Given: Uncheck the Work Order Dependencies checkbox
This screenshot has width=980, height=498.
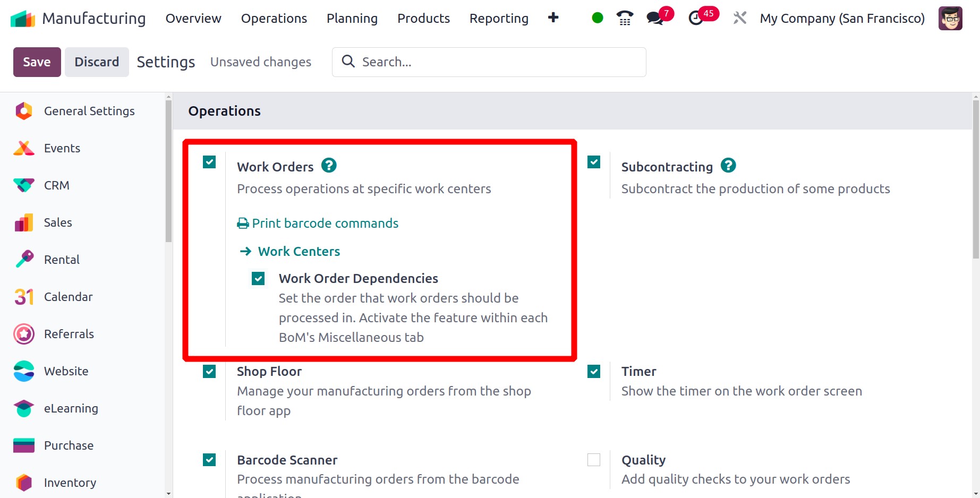Looking at the screenshot, I should pyautogui.click(x=258, y=278).
